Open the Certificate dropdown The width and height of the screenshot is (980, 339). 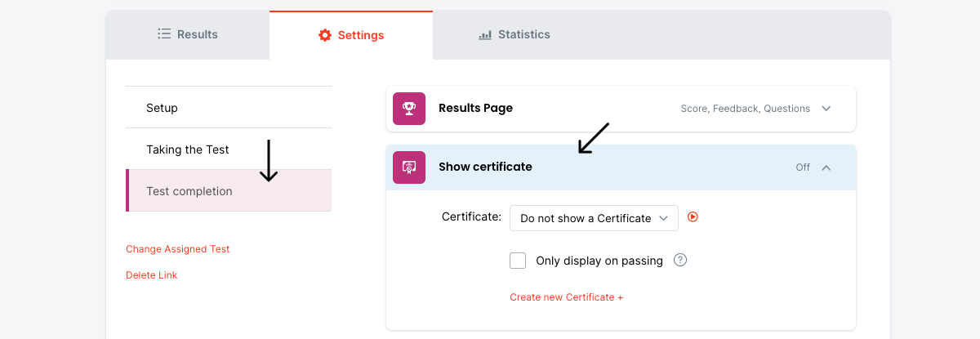[x=594, y=218]
